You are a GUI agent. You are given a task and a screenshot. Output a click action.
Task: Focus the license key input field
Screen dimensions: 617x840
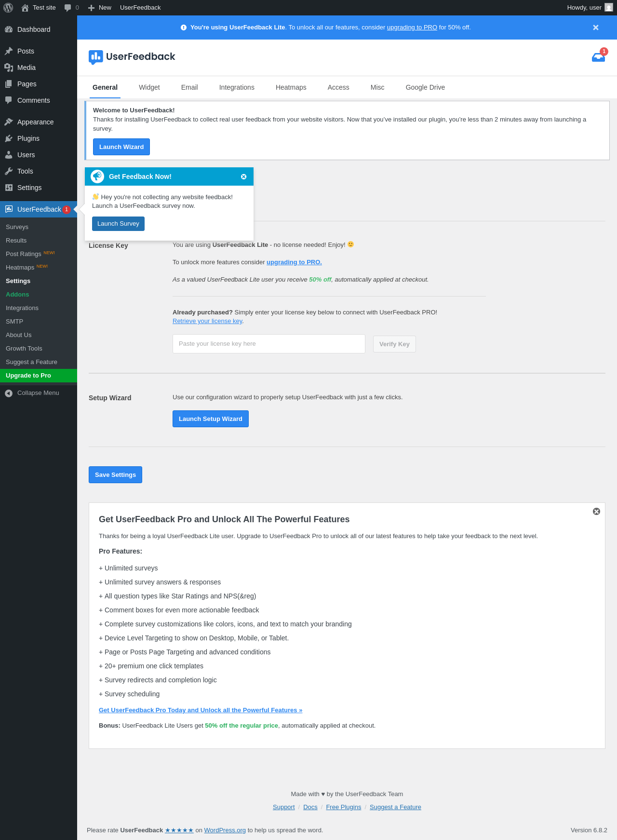[269, 344]
